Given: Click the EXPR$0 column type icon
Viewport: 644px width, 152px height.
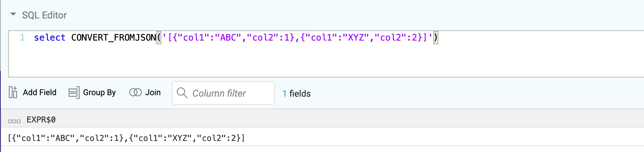Looking at the screenshot, I should [14, 121].
